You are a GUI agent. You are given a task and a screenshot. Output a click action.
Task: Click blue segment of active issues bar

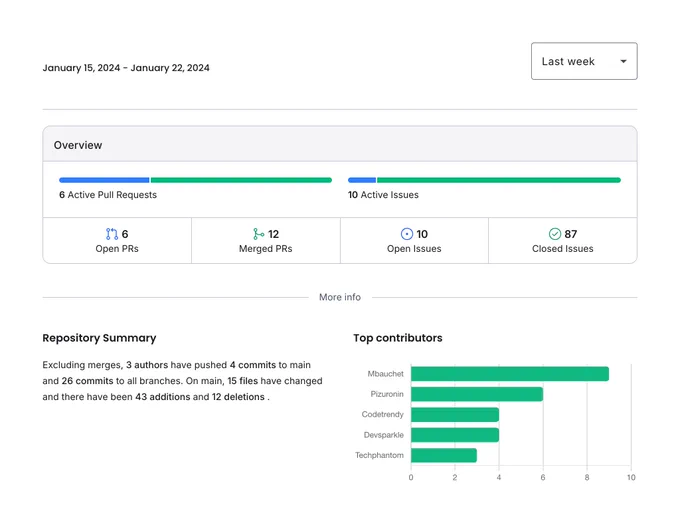[x=362, y=180]
